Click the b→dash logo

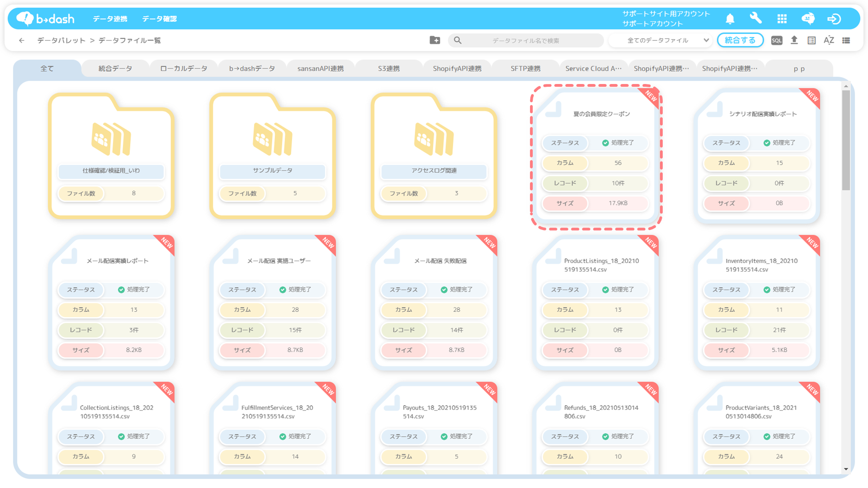[x=45, y=18]
